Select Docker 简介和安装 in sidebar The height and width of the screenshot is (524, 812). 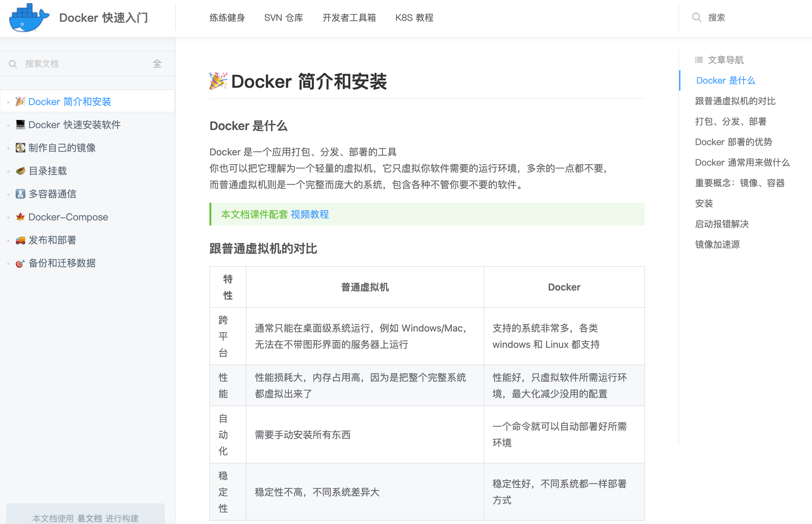tap(87, 102)
